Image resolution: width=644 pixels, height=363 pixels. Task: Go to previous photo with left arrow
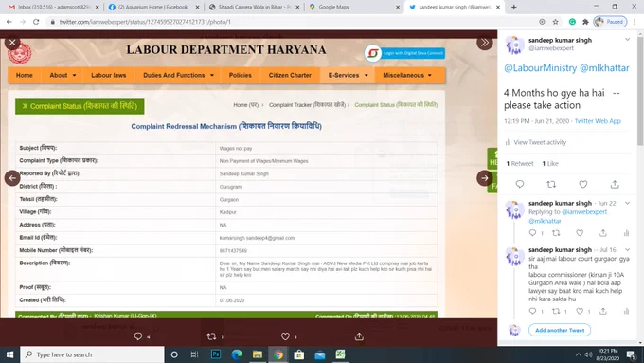tap(12, 178)
